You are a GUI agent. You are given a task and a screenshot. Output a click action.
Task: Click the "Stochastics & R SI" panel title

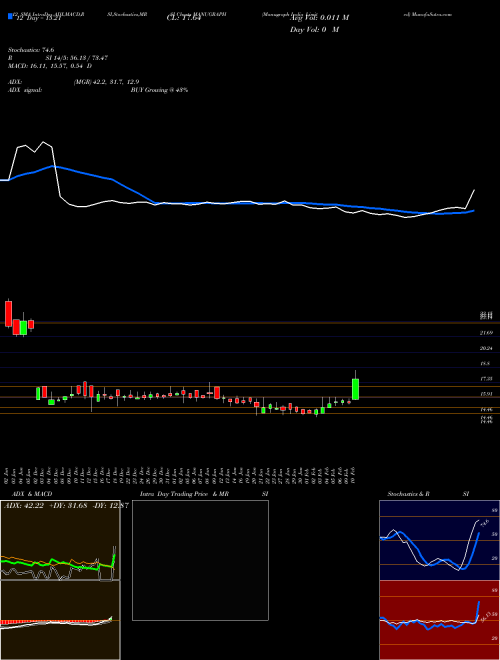(x=428, y=494)
